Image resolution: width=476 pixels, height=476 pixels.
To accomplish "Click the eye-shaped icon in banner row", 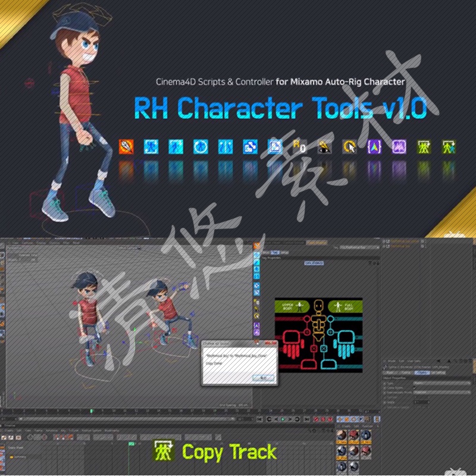I will click(324, 146).
